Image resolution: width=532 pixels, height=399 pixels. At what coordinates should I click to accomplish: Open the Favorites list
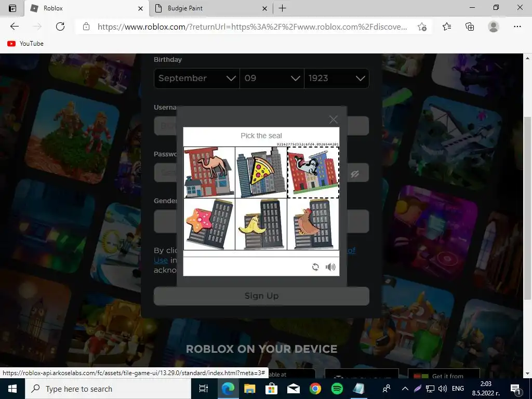tap(447, 26)
